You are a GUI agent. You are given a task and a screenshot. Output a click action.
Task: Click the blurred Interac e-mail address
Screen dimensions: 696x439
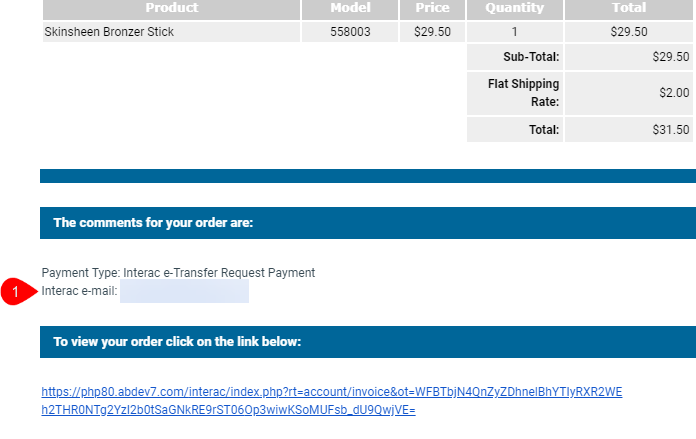coord(184,292)
